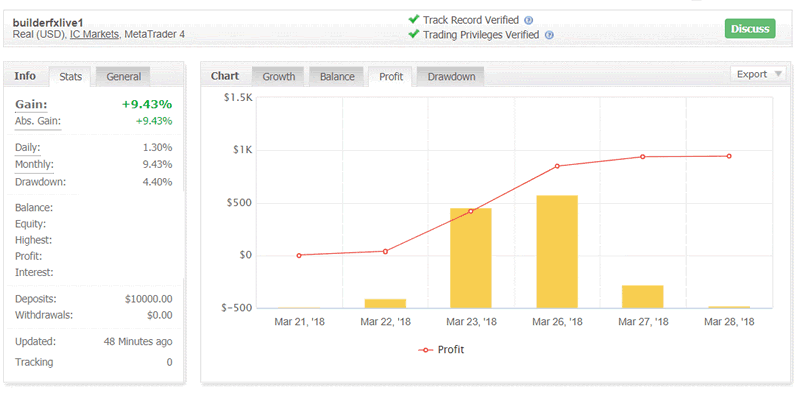This screenshot has height=407, width=800.
Task: Select the Profit chart tab
Action: [x=391, y=76]
